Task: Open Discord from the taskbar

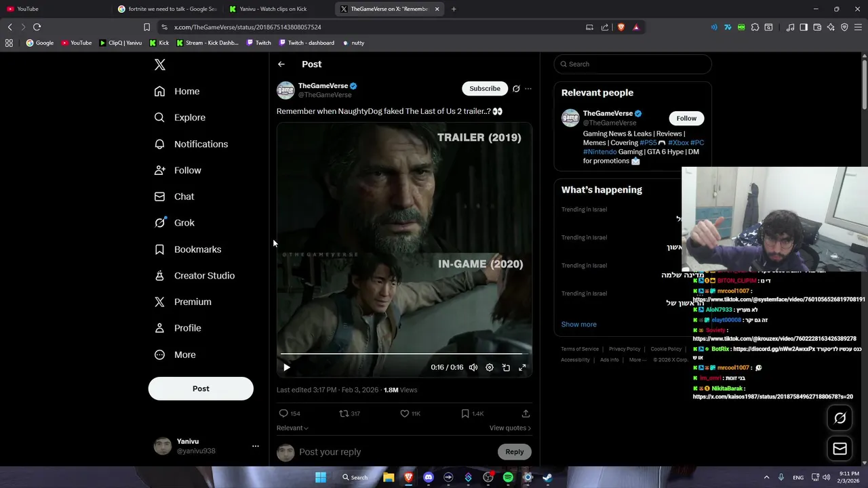Action: (429, 477)
